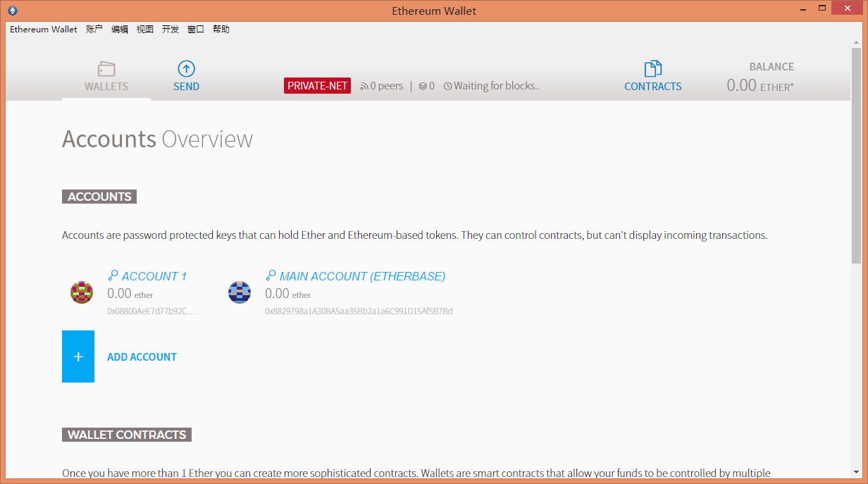
Task: Click the Ethereum app icon in title bar
Action: pos(13,11)
